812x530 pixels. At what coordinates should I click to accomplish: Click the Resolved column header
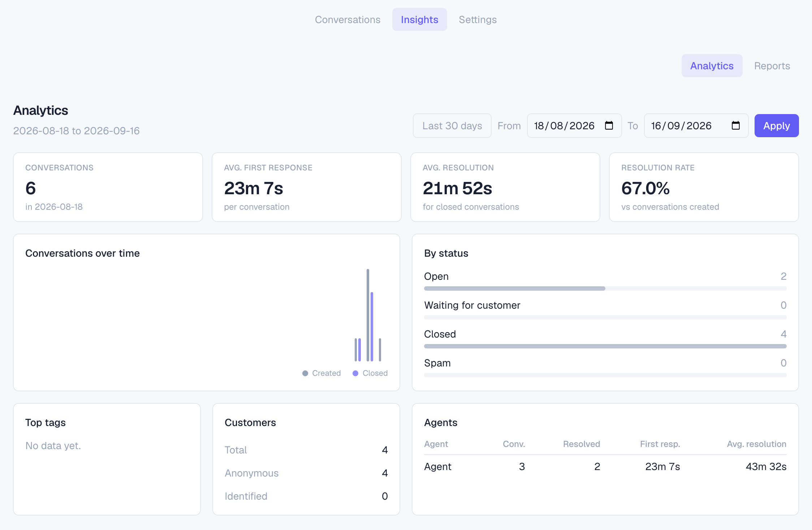[582, 444]
